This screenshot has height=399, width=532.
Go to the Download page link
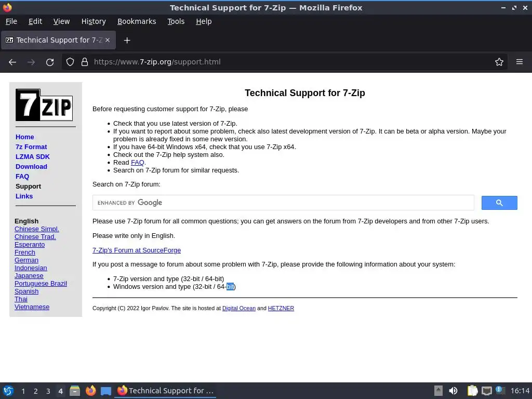pyautogui.click(x=31, y=167)
